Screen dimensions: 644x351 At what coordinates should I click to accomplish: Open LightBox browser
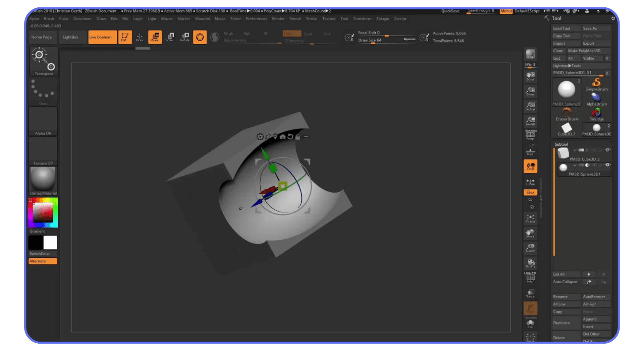pyautogui.click(x=70, y=37)
